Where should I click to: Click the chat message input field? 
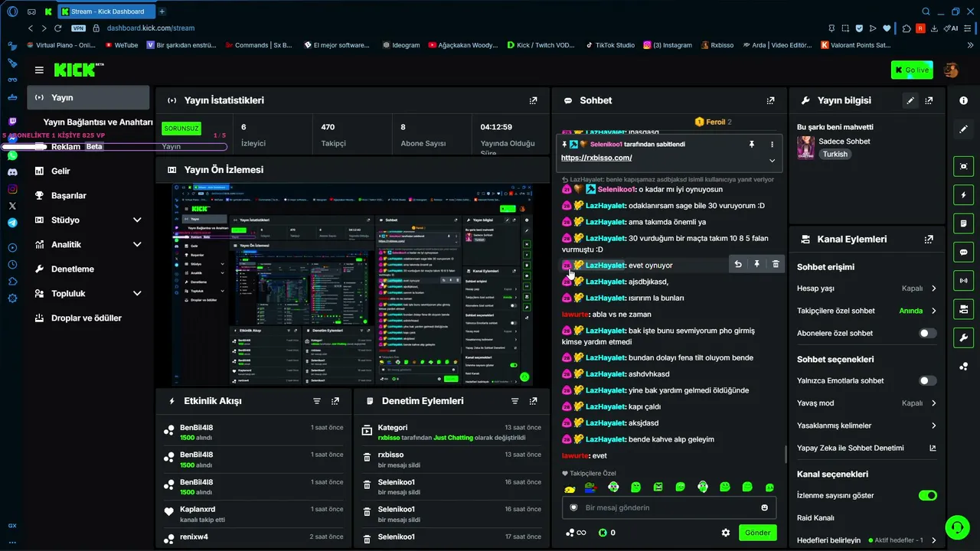(669, 507)
